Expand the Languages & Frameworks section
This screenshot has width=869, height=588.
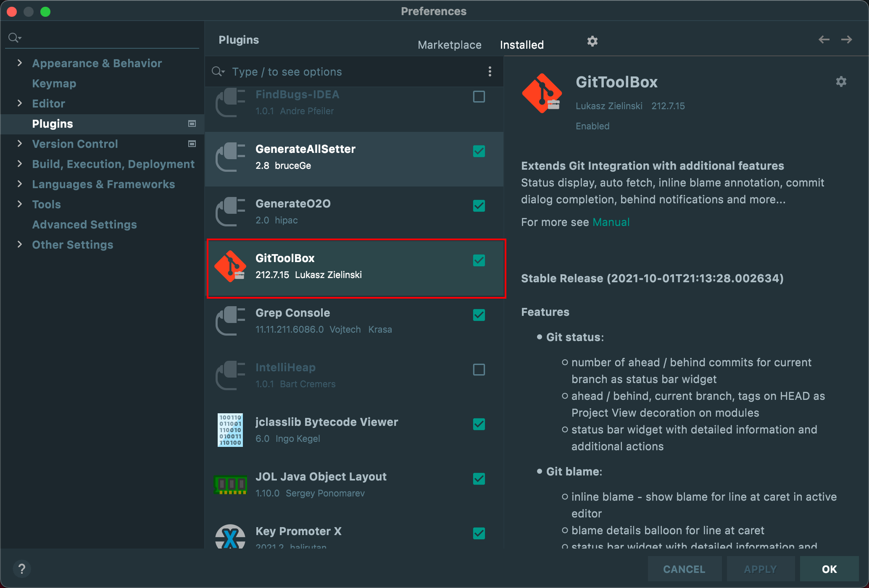pos(19,184)
